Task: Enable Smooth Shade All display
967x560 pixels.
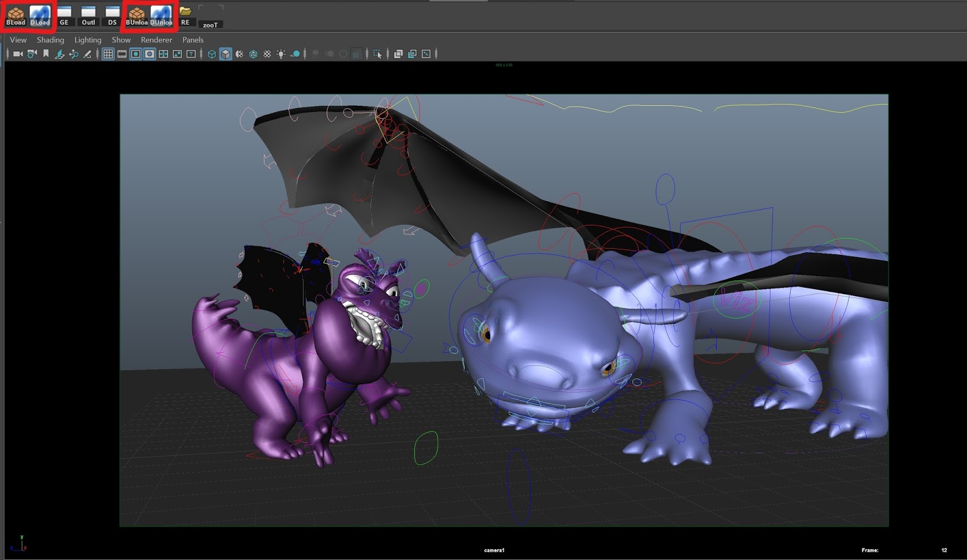Action: (225, 54)
